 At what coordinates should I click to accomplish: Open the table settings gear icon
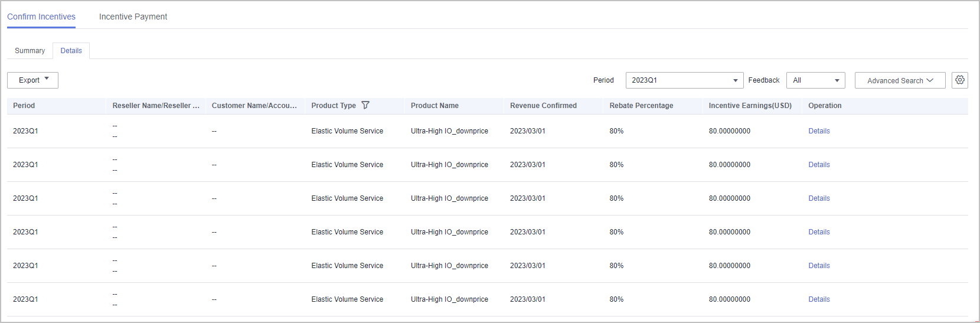pyautogui.click(x=960, y=80)
